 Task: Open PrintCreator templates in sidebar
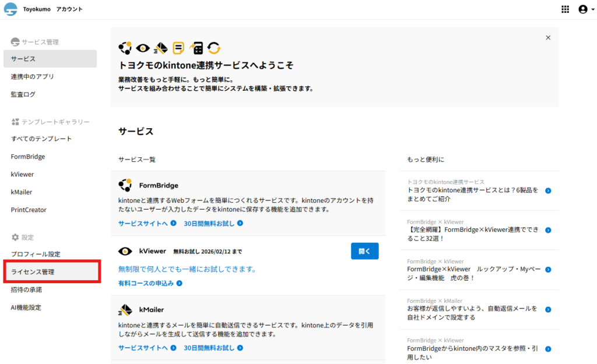click(29, 210)
